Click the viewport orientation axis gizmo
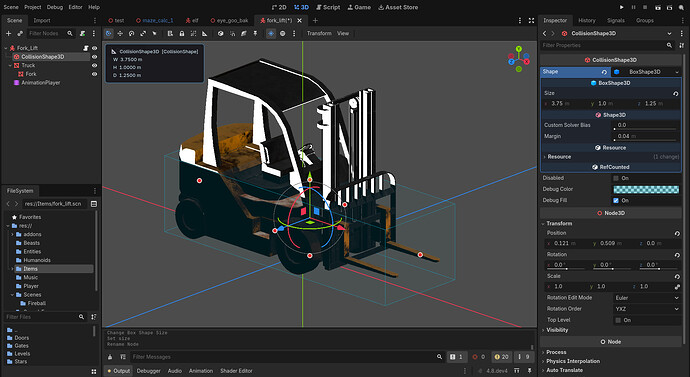The height and width of the screenshot is (377, 690). tap(519, 59)
